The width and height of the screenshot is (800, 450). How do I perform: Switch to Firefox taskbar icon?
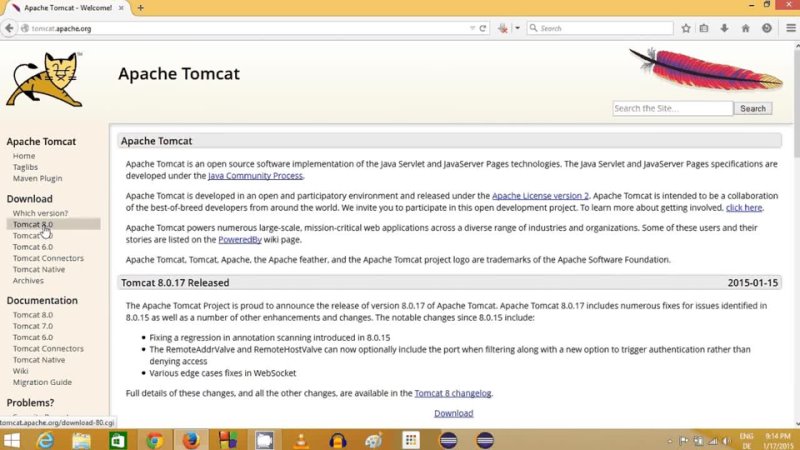click(x=191, y=440)
